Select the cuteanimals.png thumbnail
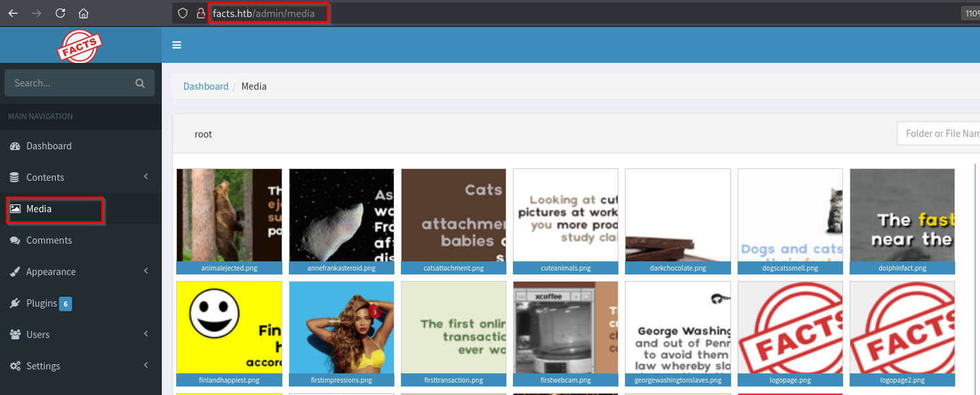Image resolution: width=980 pixels, height=395 pixels. pos(565,221)
